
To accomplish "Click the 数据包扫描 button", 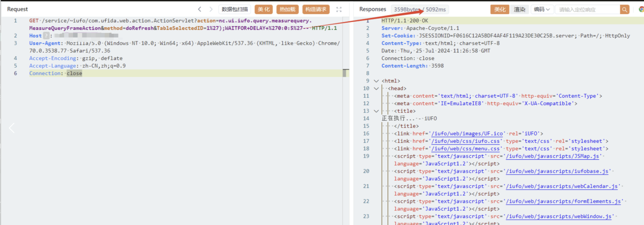I will [235, 9].
